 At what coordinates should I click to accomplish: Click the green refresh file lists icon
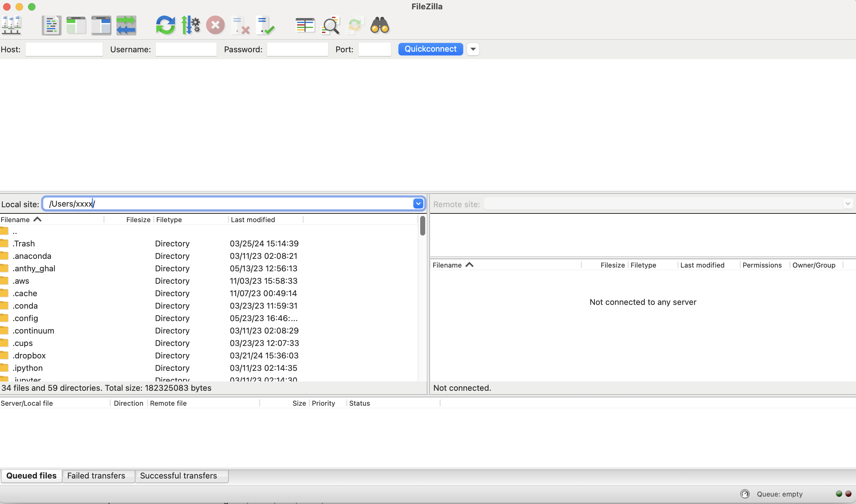[x=165, y=26]
